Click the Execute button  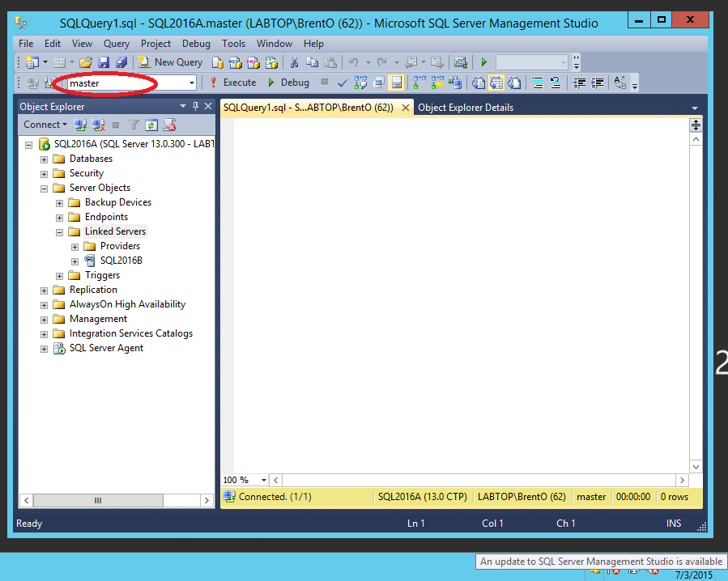[232, 83]
